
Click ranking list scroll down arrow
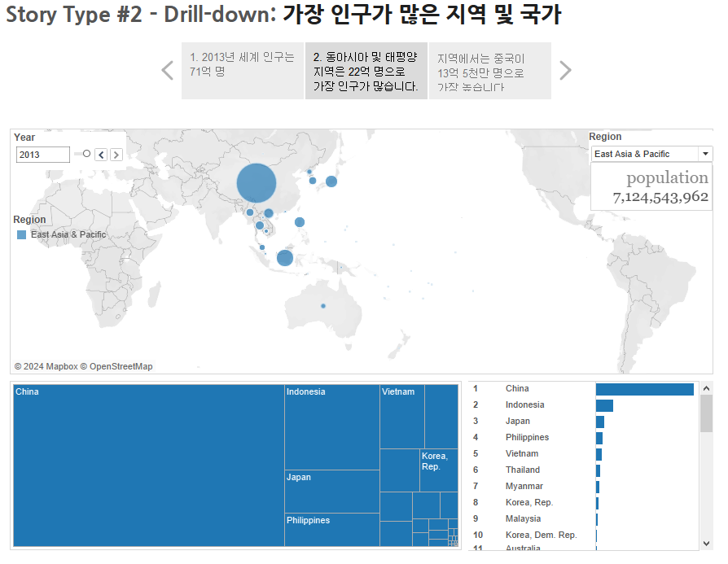point(706,543)
